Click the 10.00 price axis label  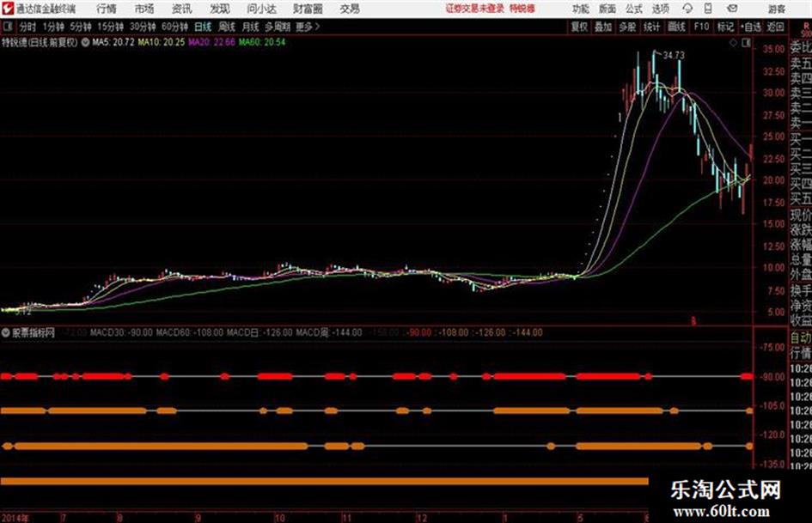(x=773, y=268)
